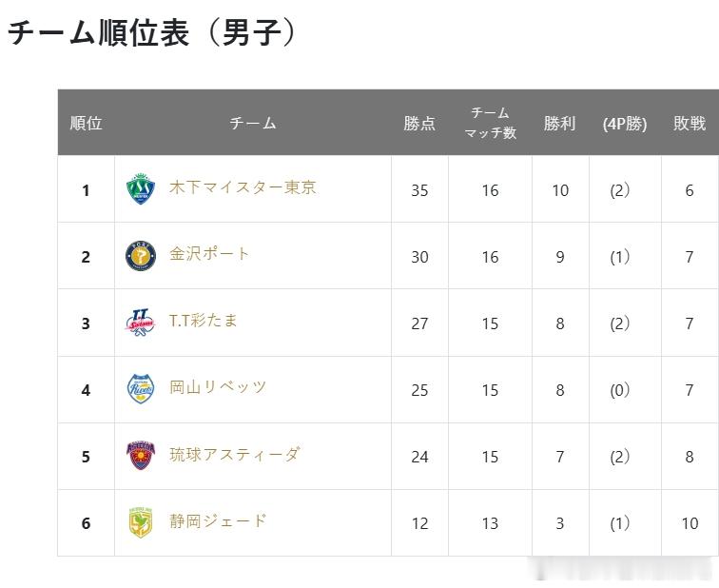Click the 岡山リベッツ team logo
Screen dimensions: 719x588
pyautogui.click(x=141, y=389)
